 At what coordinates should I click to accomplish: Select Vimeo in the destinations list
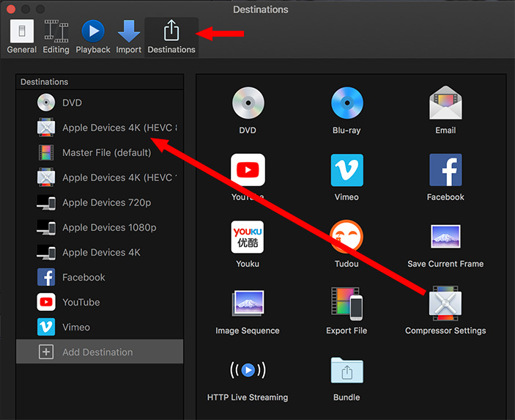tap(100, 328)
